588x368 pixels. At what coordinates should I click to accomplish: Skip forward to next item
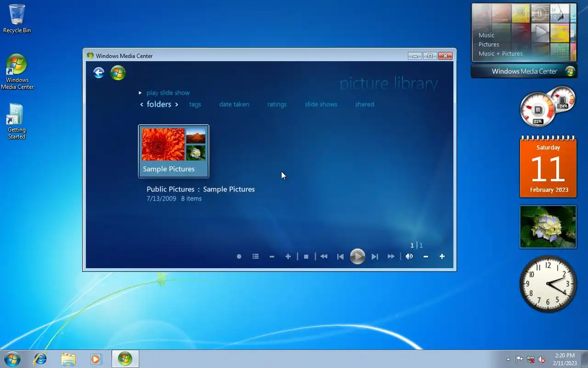click(x=375, y=257)
